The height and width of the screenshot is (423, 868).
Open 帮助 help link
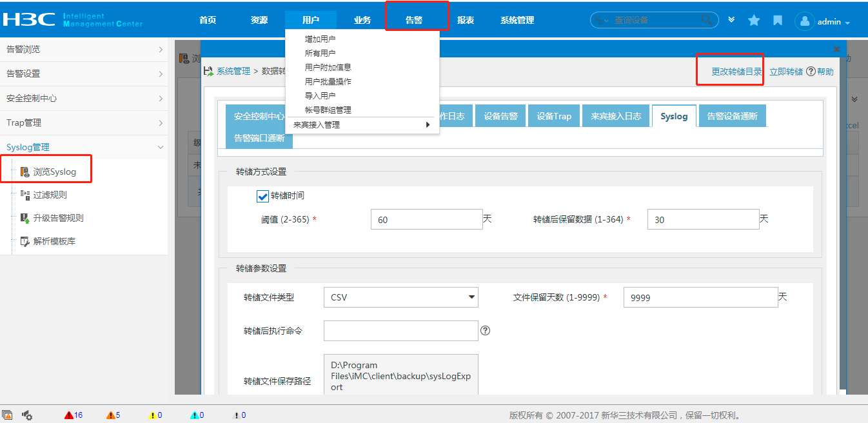(x=825, y=72)
